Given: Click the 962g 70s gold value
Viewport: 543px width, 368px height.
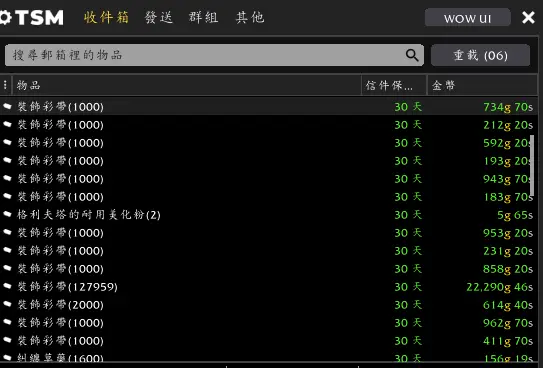Looking at the screenshot, I should (x=508, y=323).
